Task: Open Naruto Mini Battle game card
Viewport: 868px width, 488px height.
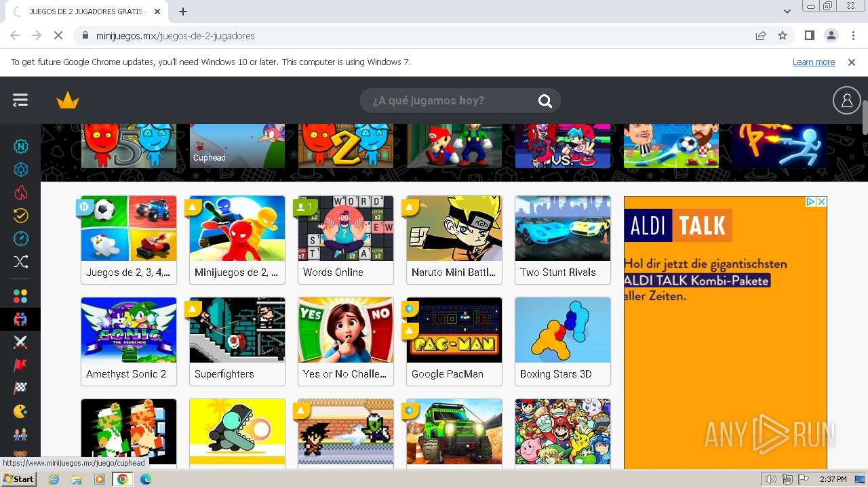Action: point(454,239)
